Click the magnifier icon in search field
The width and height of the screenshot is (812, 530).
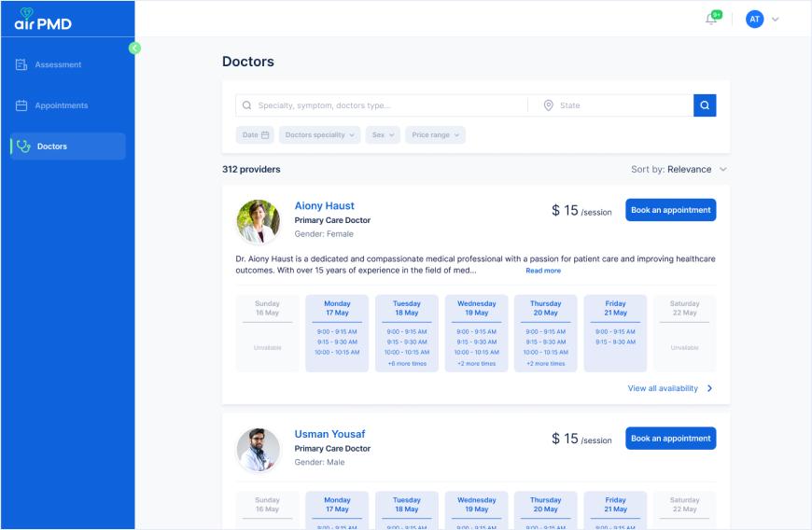pyautogui.click(x=247, y=105)
